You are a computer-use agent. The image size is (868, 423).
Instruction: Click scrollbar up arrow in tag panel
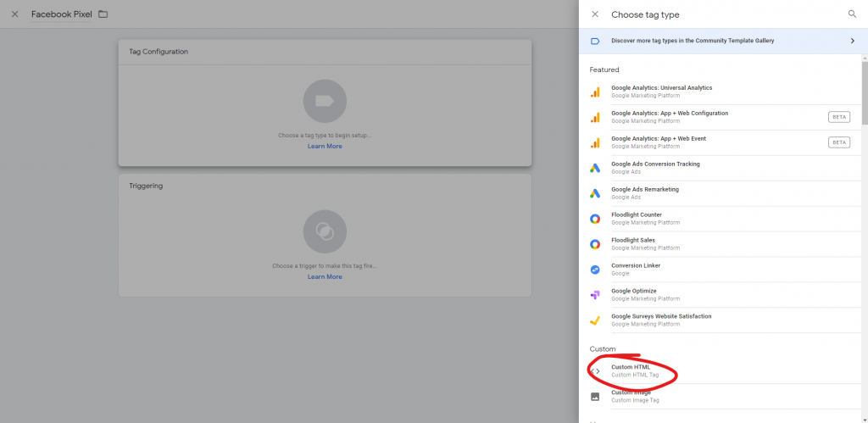[x=864, y=58]
